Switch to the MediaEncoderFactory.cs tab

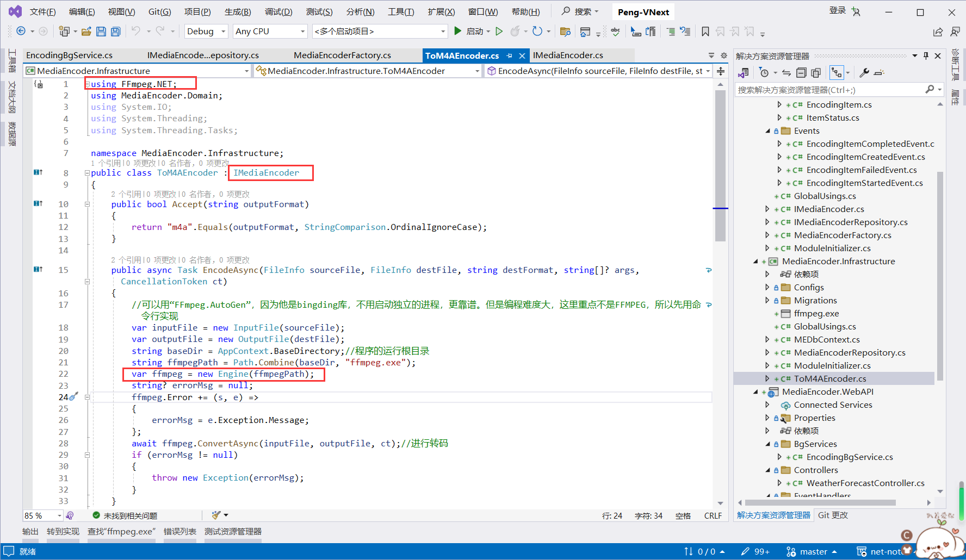[x=342, y=55]
